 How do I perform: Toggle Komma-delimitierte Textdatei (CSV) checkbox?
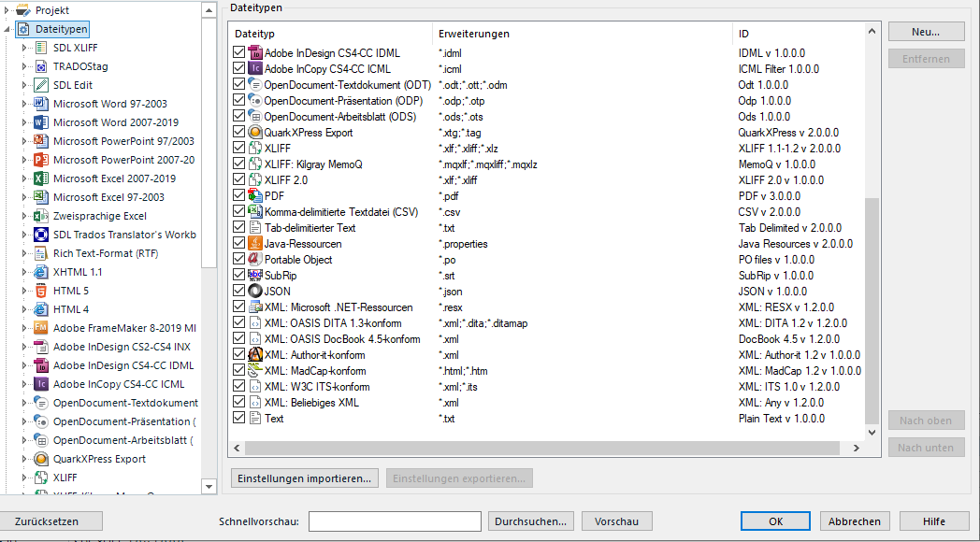tap(238, 211)
